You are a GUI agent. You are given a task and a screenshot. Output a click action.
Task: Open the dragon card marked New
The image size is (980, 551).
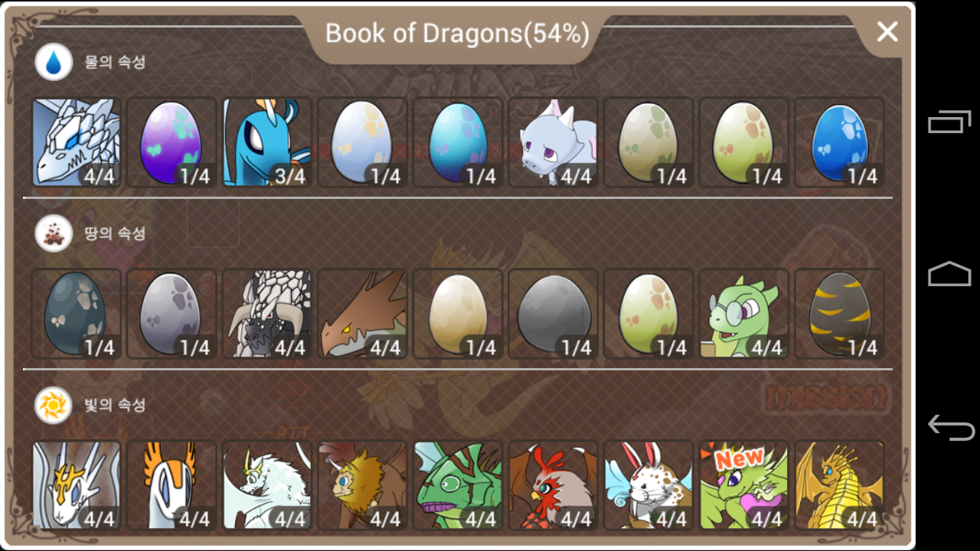click(743, 484)
